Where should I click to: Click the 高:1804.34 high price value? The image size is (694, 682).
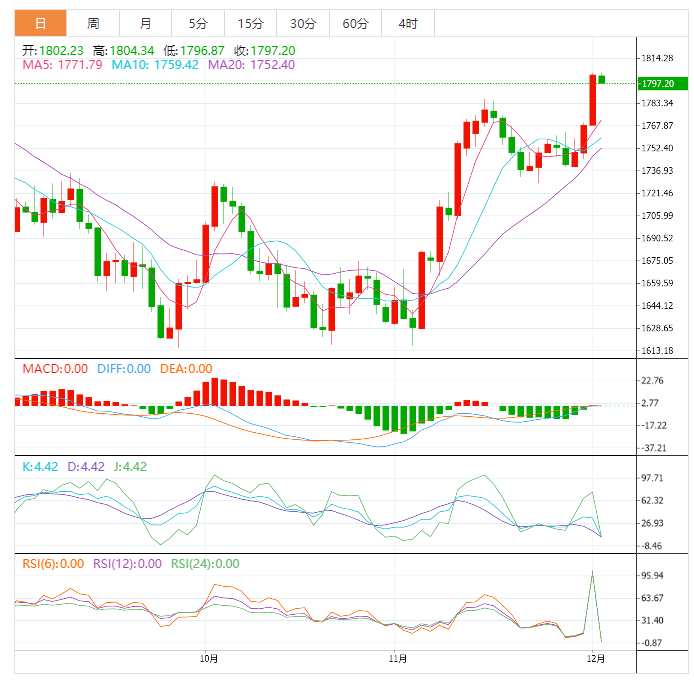pos(123,50)
